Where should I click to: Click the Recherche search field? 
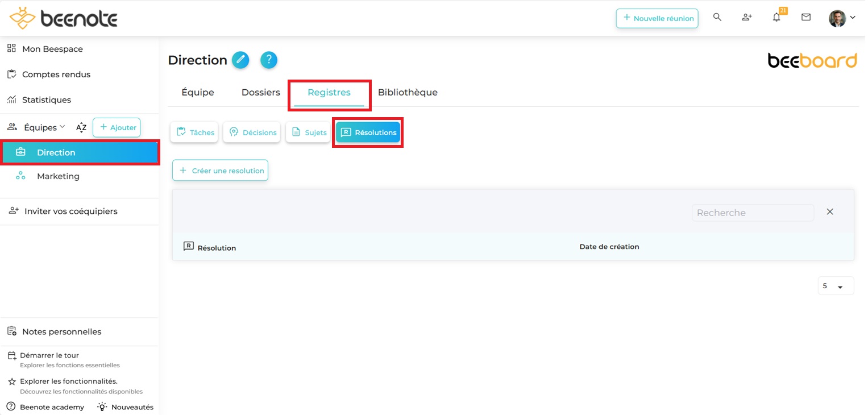pyautogui.click(x=753, y=213)
